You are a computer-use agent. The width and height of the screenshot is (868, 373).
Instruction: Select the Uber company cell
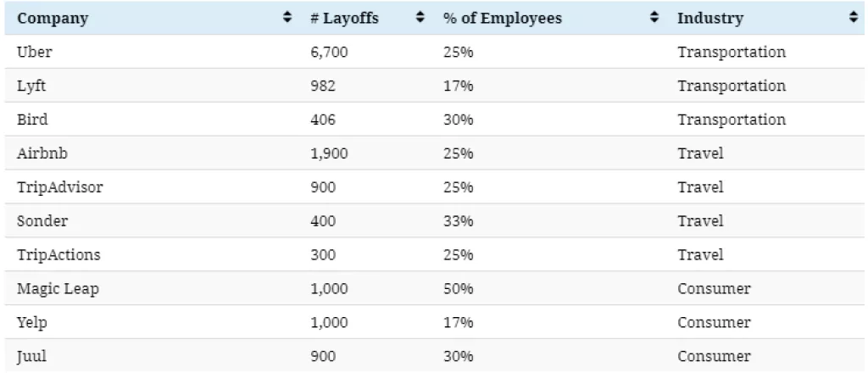[35, 52]
